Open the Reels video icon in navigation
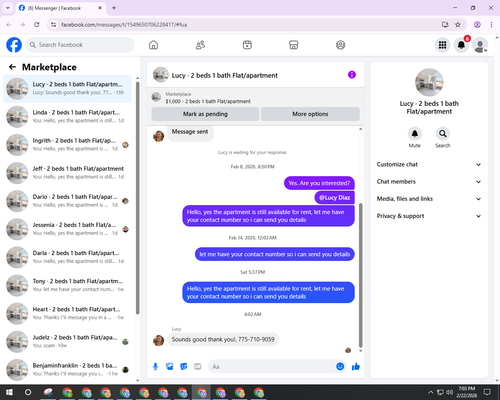Image resolution: width=500 pixels, height=400 pixels. [247, 45]
